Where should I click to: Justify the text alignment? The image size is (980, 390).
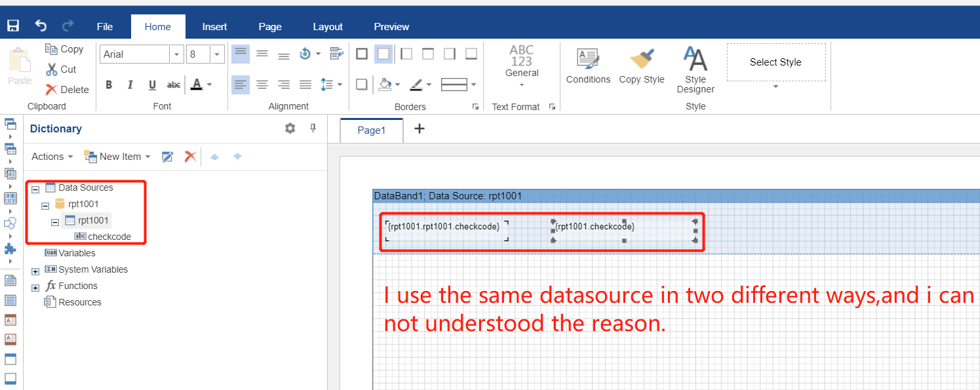305,85
